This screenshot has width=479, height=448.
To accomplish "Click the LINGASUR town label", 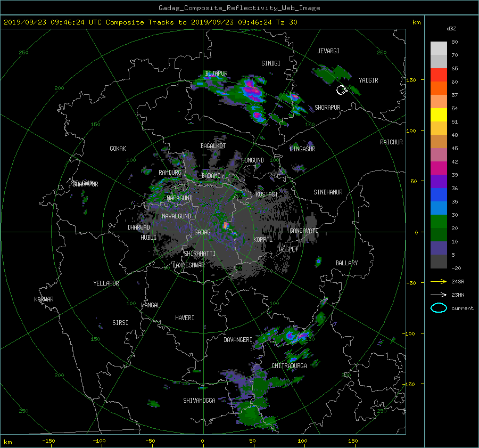I will click(302, 149).
